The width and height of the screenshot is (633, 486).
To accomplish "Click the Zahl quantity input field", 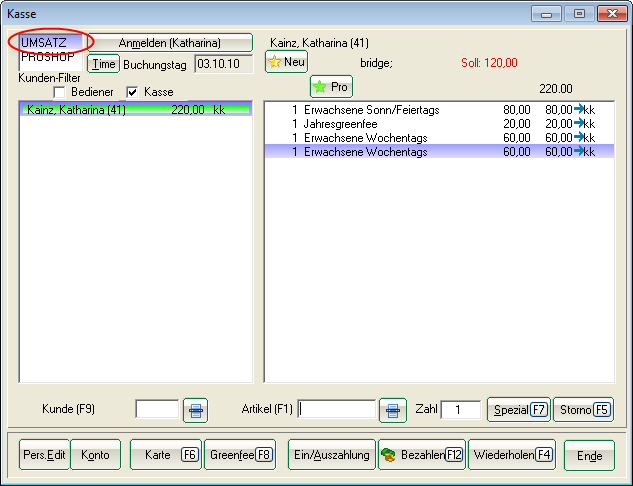I will pos(460,410).
